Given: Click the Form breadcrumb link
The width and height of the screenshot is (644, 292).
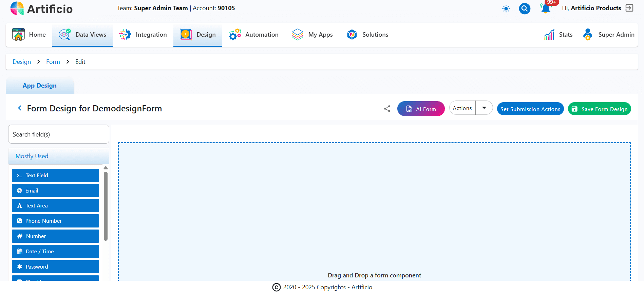Looking at the screenshot, I should coord(53,62).
